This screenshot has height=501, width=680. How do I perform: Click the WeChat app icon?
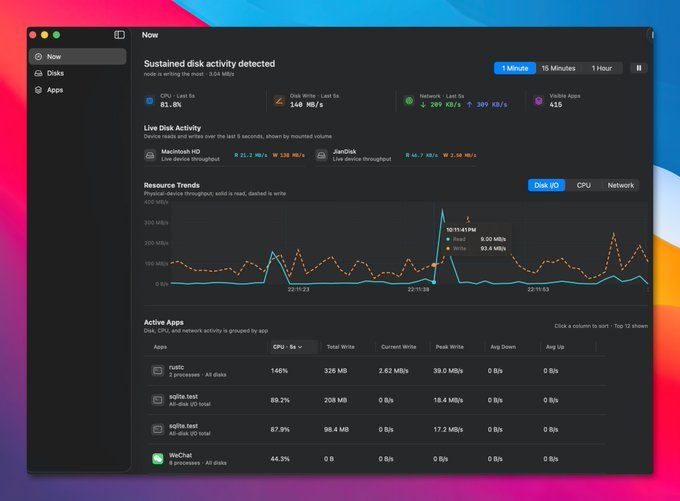(158, 458)
